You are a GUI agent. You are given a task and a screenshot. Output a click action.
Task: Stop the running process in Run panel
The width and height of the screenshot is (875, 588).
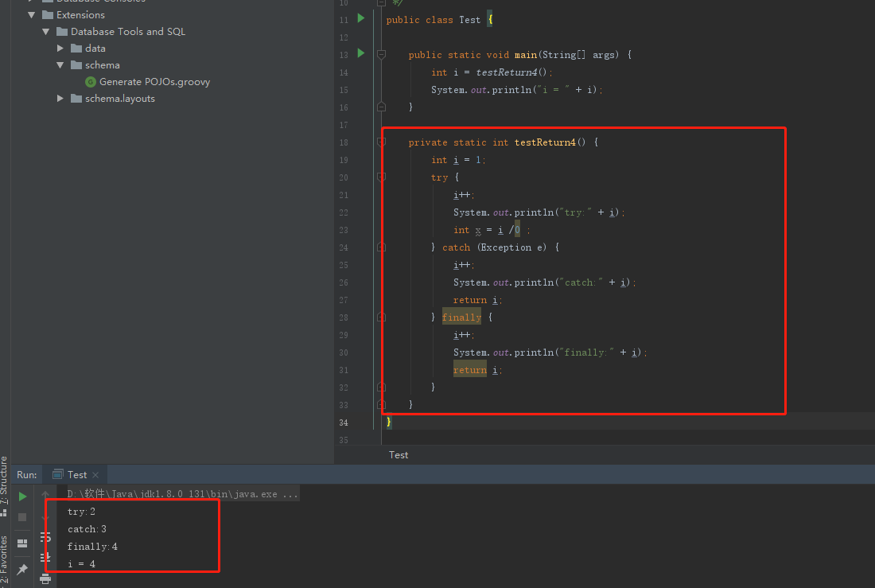(22, 517)
